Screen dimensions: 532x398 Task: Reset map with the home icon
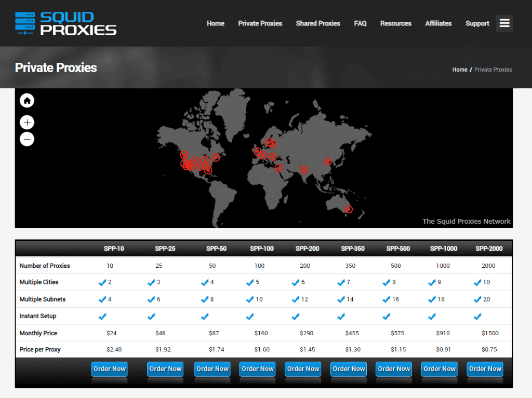[27, 101]
